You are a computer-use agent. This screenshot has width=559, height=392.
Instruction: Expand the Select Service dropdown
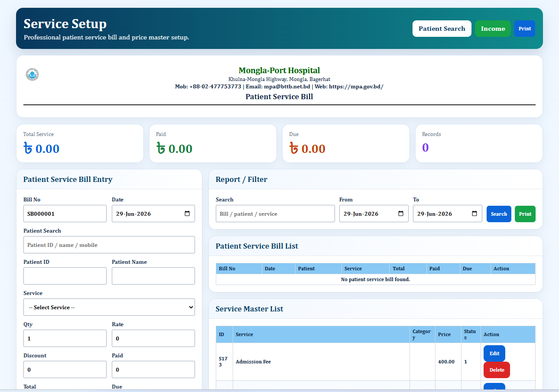coord(109,307)
